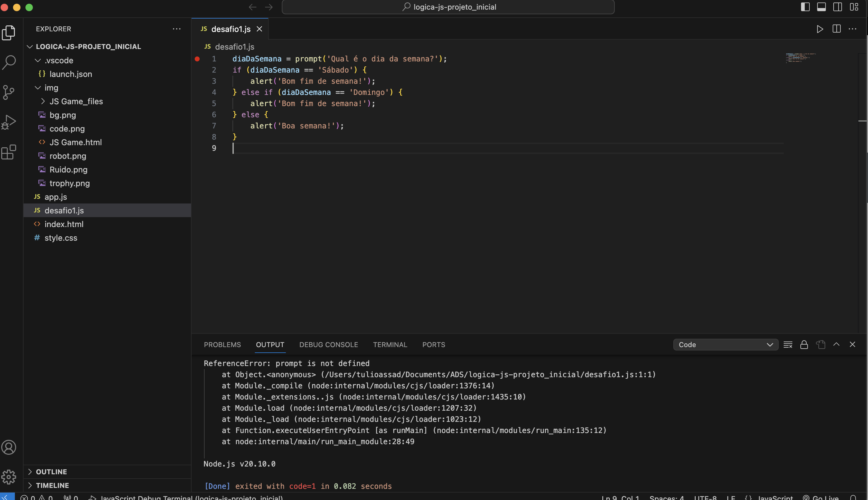Toggle output scroll lock
868x500 pixels.
pos(804,344)
